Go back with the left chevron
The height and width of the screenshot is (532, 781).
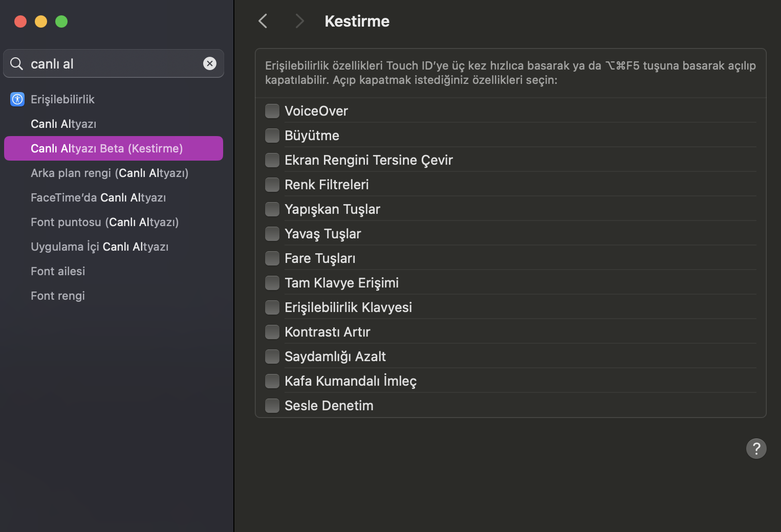(263, 21)
